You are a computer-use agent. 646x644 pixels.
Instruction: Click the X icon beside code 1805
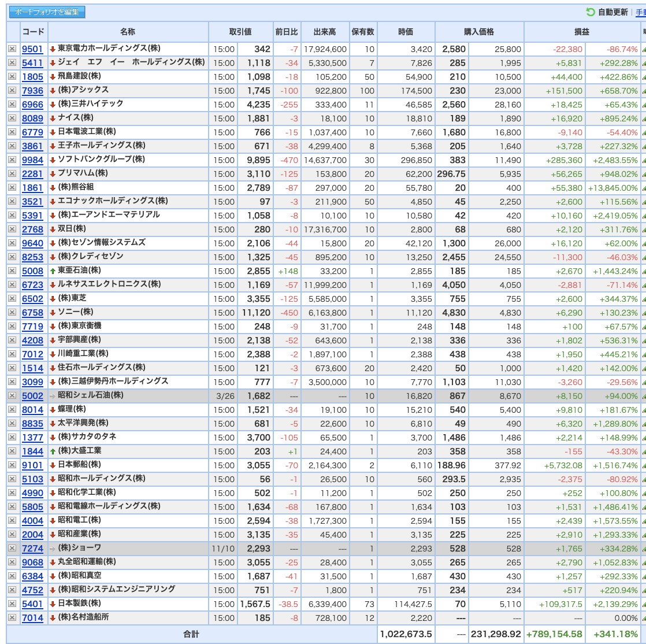point(12,76)
